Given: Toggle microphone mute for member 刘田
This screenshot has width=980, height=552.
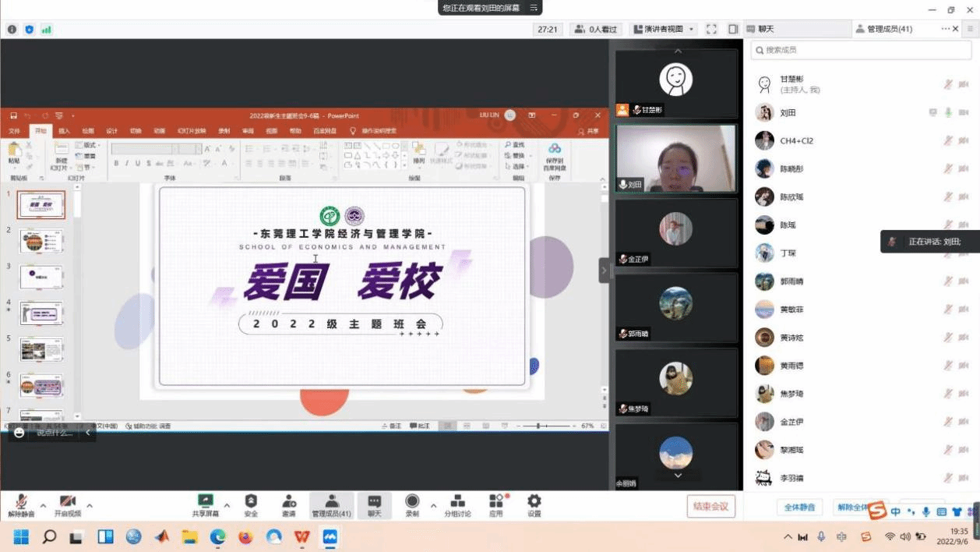Looking at the screenshot, I should tap(948, 113).
